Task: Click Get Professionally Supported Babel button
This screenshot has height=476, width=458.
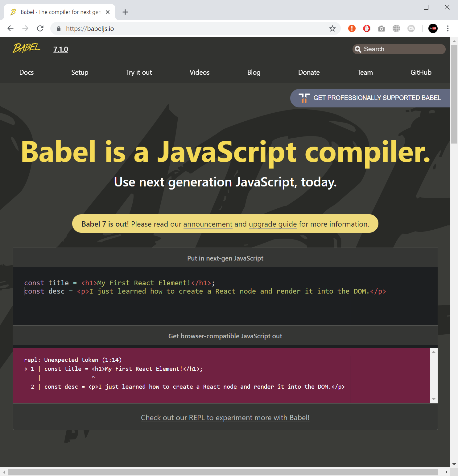Action: [x=370, y=98]
